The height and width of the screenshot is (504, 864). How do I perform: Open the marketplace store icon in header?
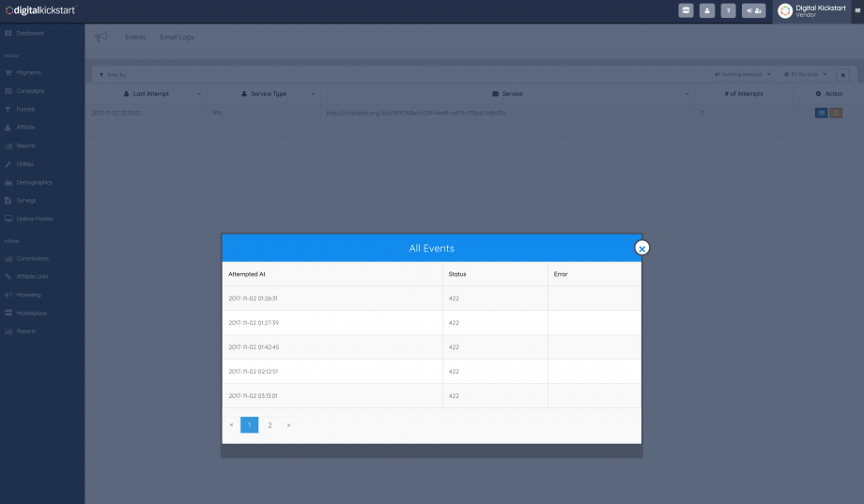(x=687, y=11)
